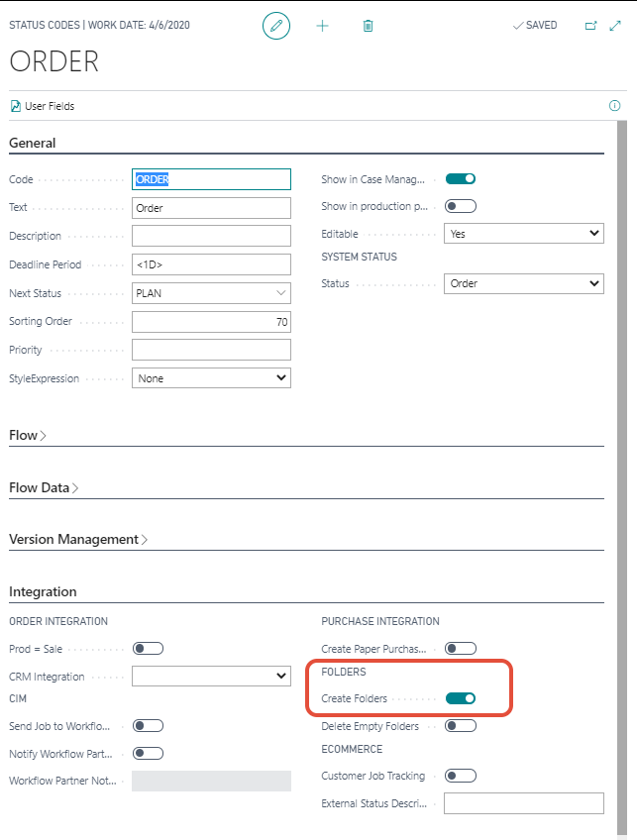Image resolution: width=637 pixels, height=840 pixels.
Task: Turn off the Create Folders toggle
Action: [461, 698]
